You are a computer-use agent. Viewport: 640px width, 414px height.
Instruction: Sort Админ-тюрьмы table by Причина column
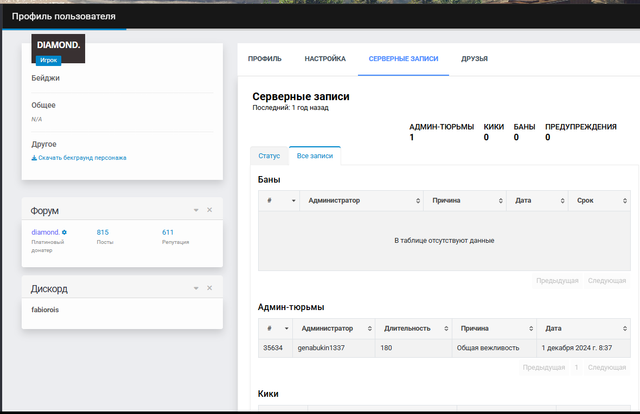click(494, 328)
